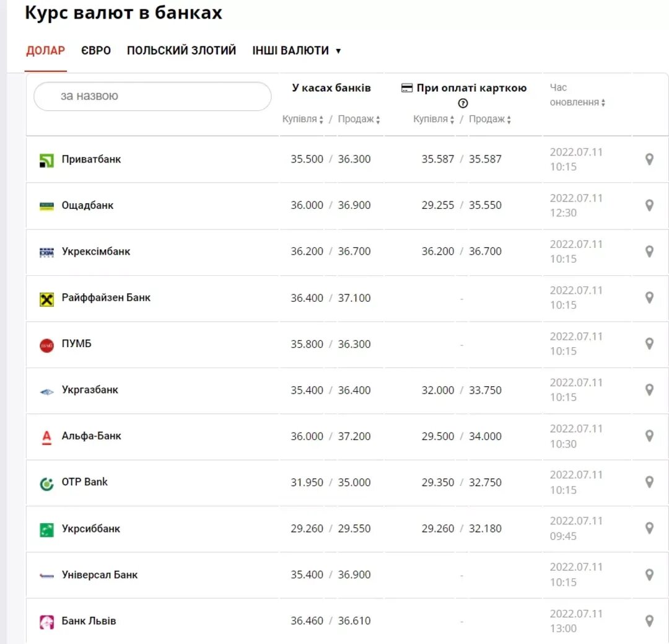The width and height of the screenshot is (669, 644).
Task: Open the Райффайзен Банк link
Action: click(107, 298)
